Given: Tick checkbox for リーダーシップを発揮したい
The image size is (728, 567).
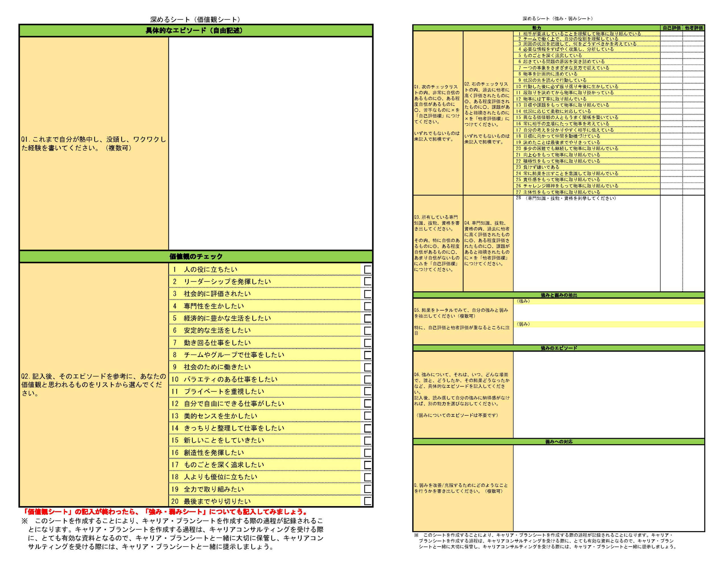Looking at the screenshot, I should (x=368, y=281).
